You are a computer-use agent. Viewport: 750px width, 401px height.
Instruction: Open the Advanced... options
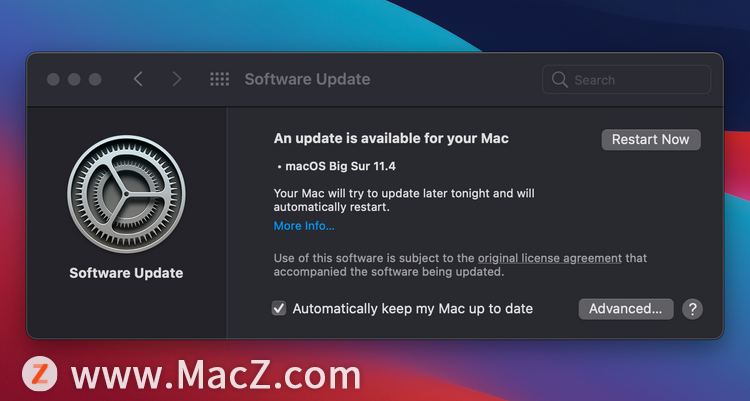626,309
